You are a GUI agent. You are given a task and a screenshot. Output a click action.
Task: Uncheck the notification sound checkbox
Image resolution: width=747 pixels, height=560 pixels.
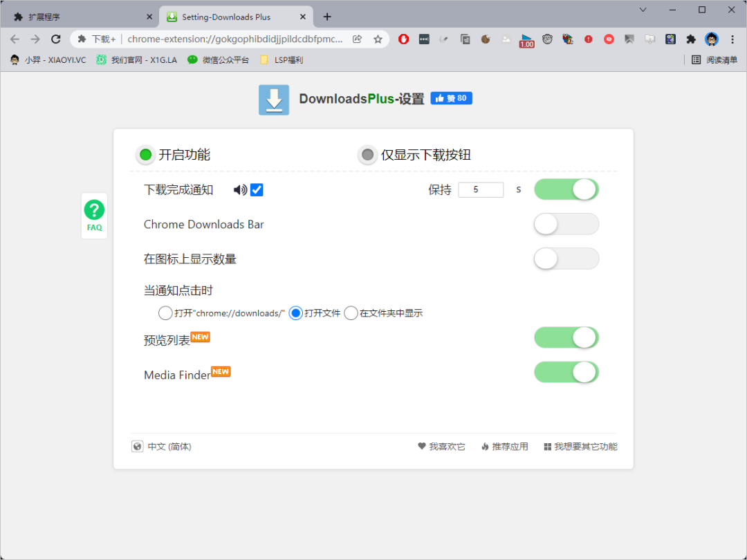[x=257, y=190]
